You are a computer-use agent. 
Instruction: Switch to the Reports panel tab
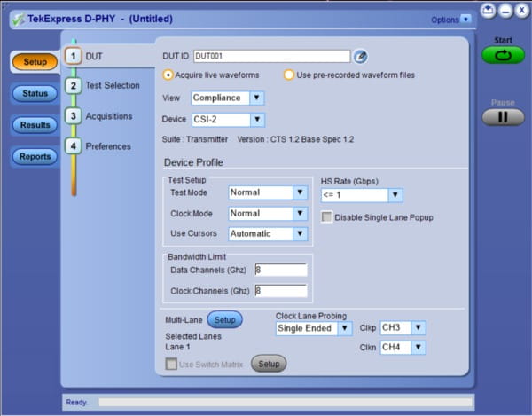pos(35,156)
